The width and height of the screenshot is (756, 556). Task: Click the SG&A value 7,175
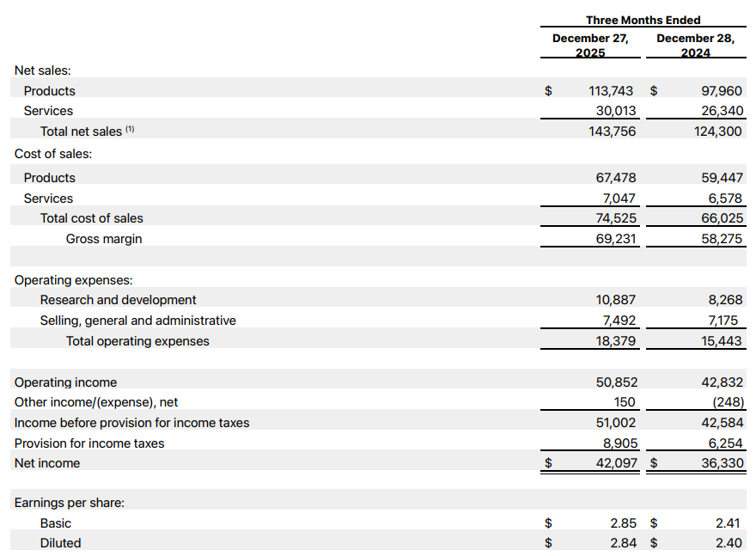coord(723,321)
